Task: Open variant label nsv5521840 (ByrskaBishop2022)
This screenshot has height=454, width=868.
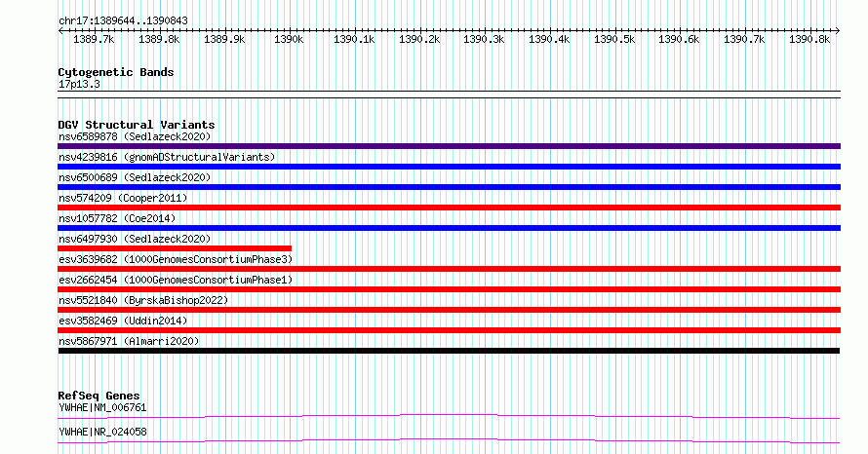Action: click(x=143, y=300)
